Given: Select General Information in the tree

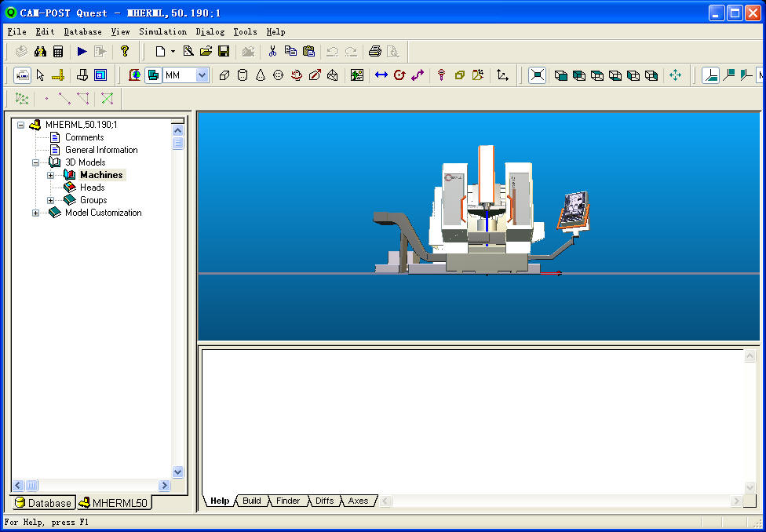Looking at the screenshot, I should click(101, 150).
